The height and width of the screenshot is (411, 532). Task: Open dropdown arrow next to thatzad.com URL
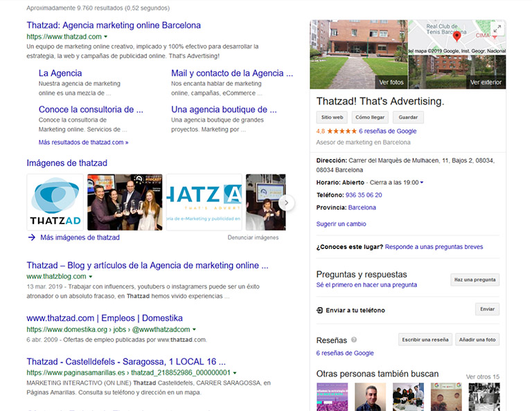[107, 36]
